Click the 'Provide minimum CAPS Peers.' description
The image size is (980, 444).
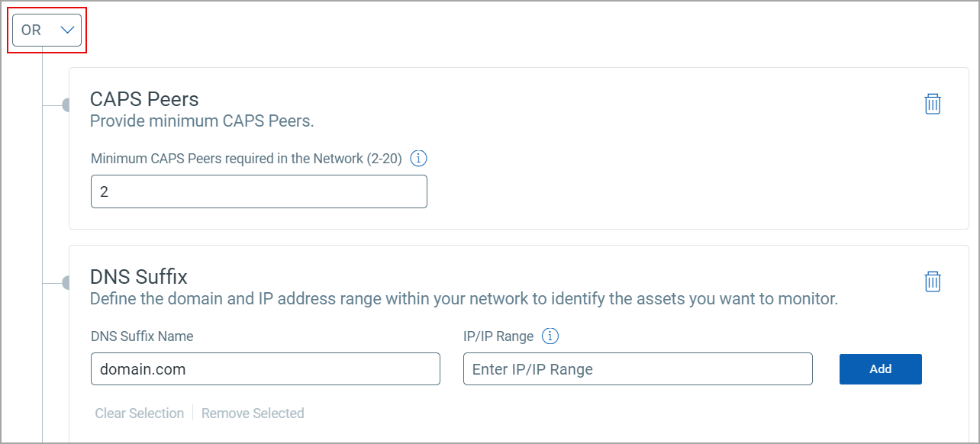201,121
